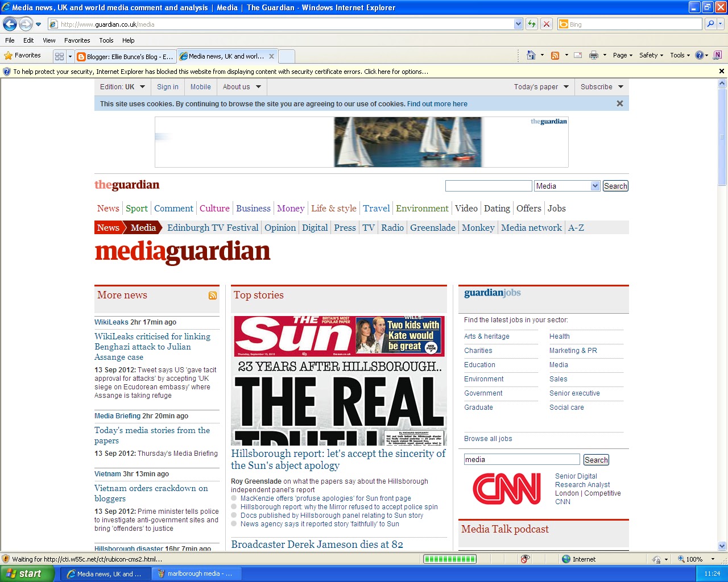The image size is (728, 582).
Task: Open the Greenslade navigation link
Action: 433,228
